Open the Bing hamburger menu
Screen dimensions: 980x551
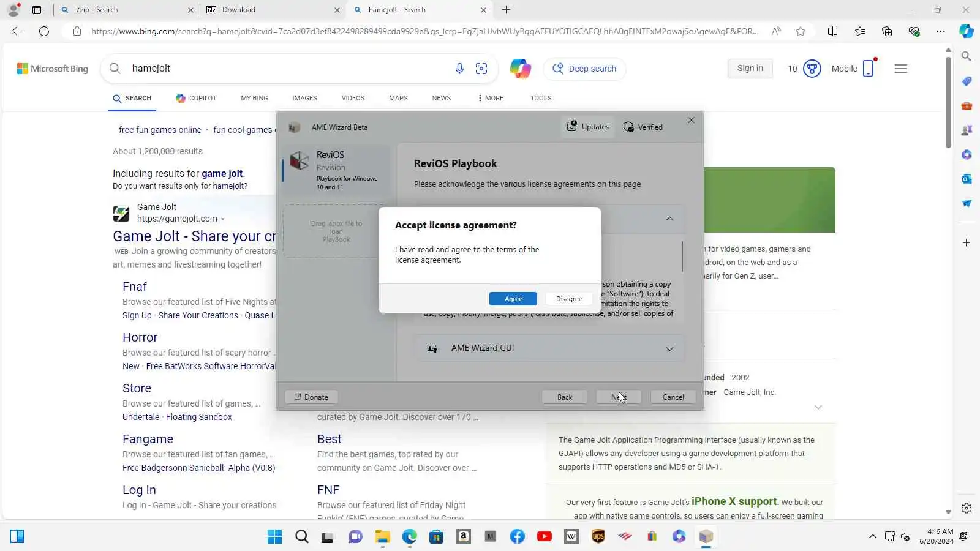point(900,69)
